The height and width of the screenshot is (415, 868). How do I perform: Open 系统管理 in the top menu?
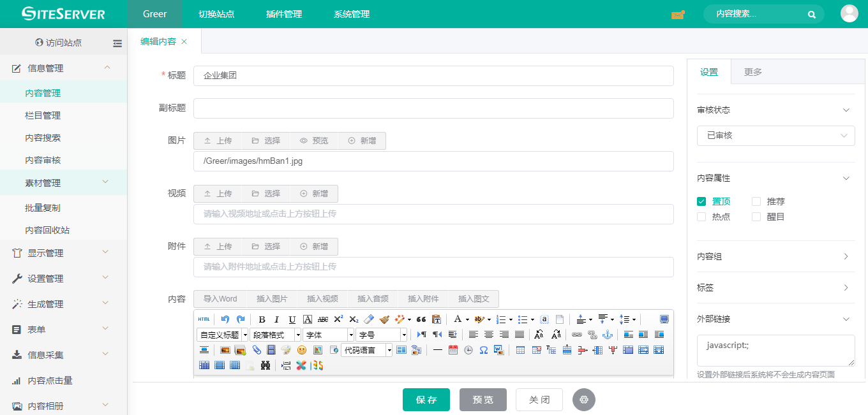click(352, 14)
